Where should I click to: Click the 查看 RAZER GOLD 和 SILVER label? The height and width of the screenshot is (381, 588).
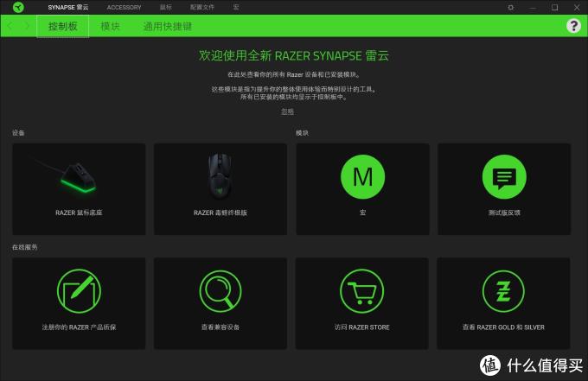coord(503,327)
